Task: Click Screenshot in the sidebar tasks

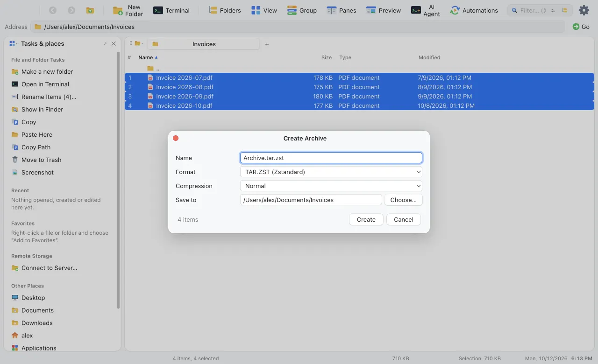Action: 32,172
